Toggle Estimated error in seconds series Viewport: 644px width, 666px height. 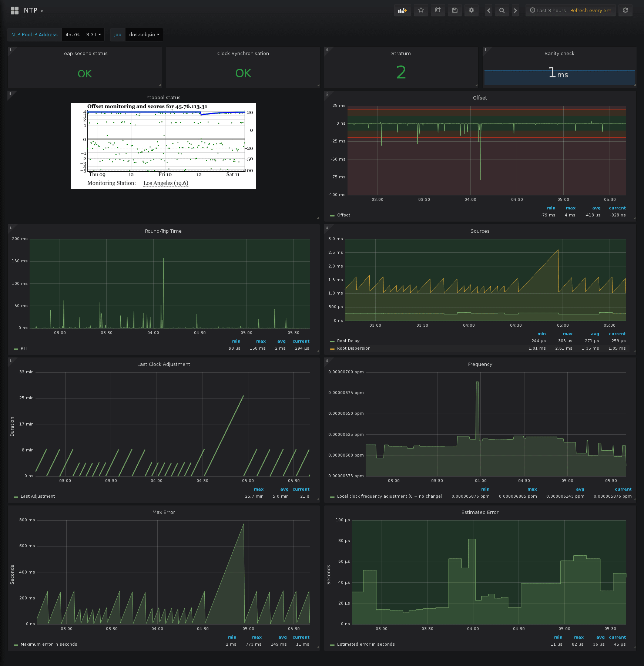pyautogui.click(x=366, y=644)
